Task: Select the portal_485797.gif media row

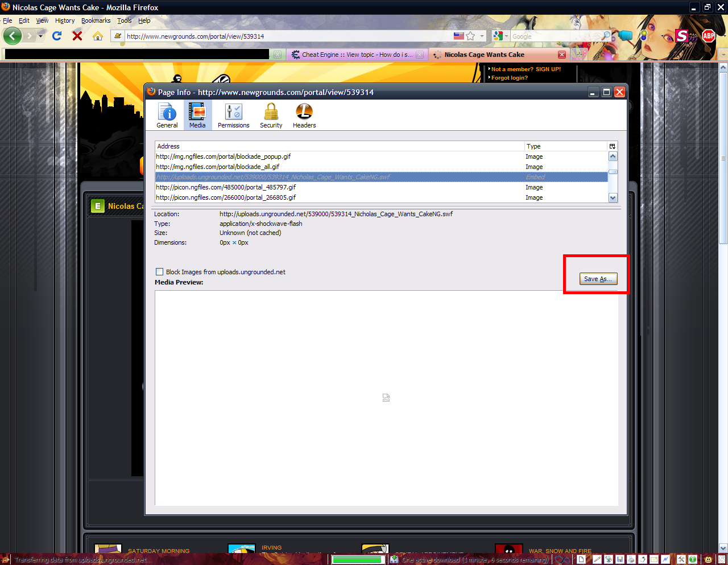Action: pos(381,187)
